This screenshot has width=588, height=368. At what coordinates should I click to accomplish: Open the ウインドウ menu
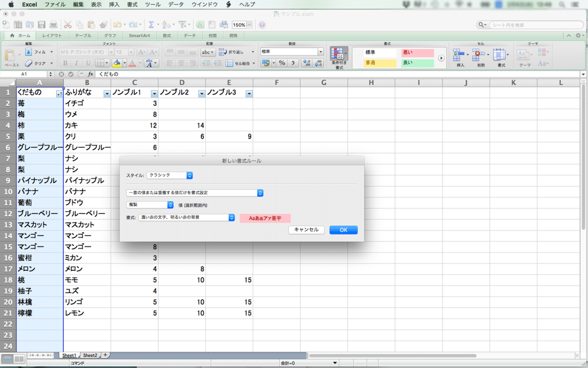(x=205, y=4)
